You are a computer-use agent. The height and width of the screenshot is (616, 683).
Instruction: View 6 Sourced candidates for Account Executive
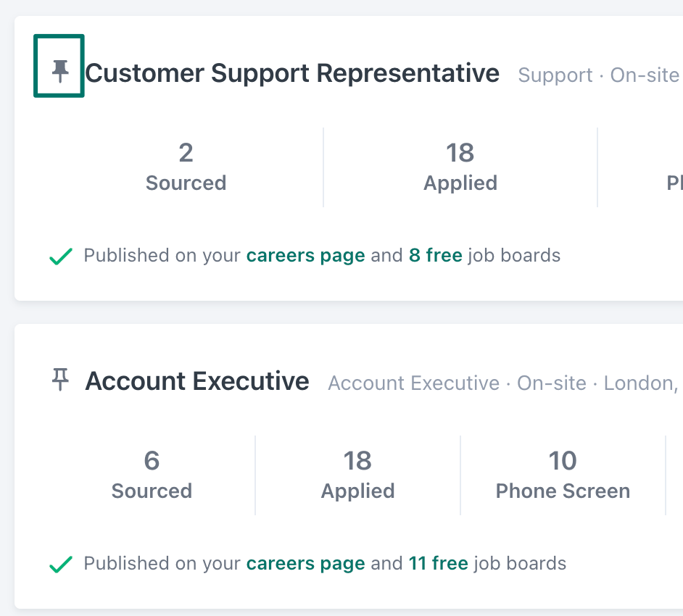(x=152, y=475)
